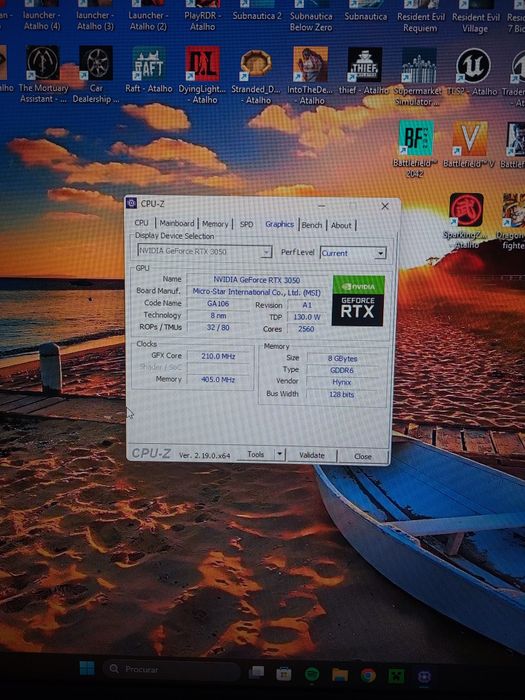Open Spotify from the taskbar
This screenshot has height=700, width=525.
[312, 674]
